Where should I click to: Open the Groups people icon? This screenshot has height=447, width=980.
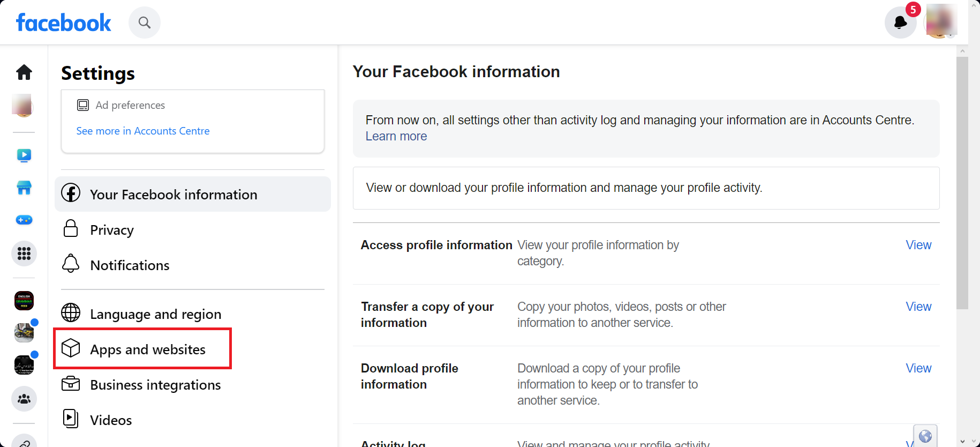(x=24, y=399)
